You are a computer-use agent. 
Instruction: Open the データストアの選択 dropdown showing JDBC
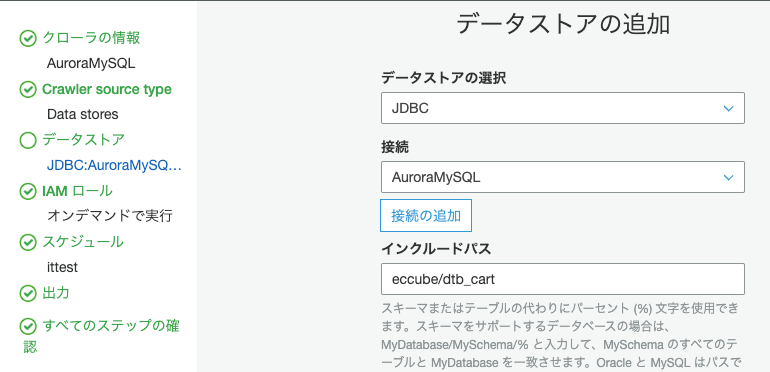tap(563, 108)
